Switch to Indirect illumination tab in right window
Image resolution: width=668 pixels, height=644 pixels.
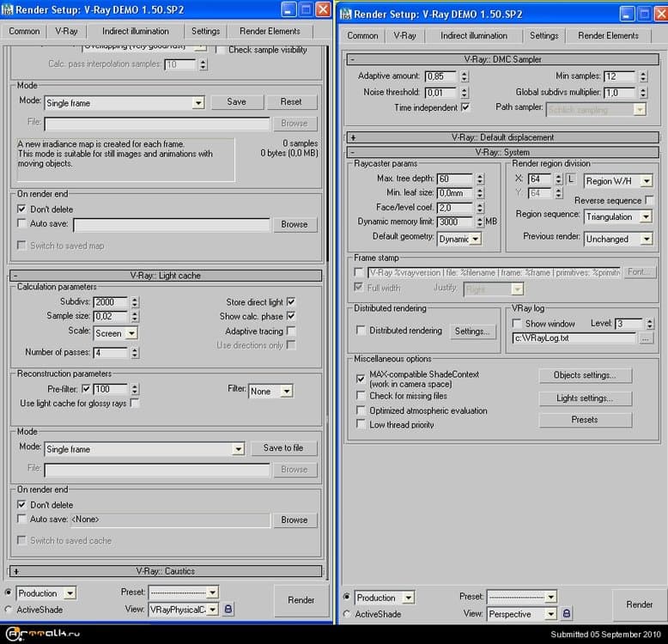(x=473, y=36)
